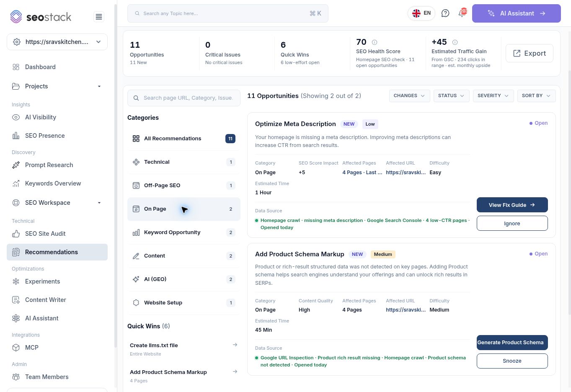The height and width of the screenshot is (392, 571).
Task: Open Recommendations in the sidebar
Action: pyautogui.click(x=57, y=252)
